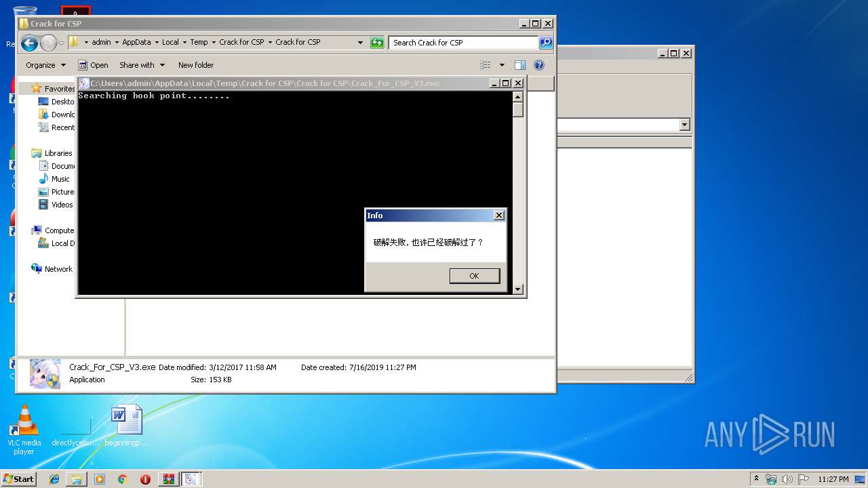This screenshot has height=488, width=868.
Task: Open Videos library
Action: click(x=56, y=205)
